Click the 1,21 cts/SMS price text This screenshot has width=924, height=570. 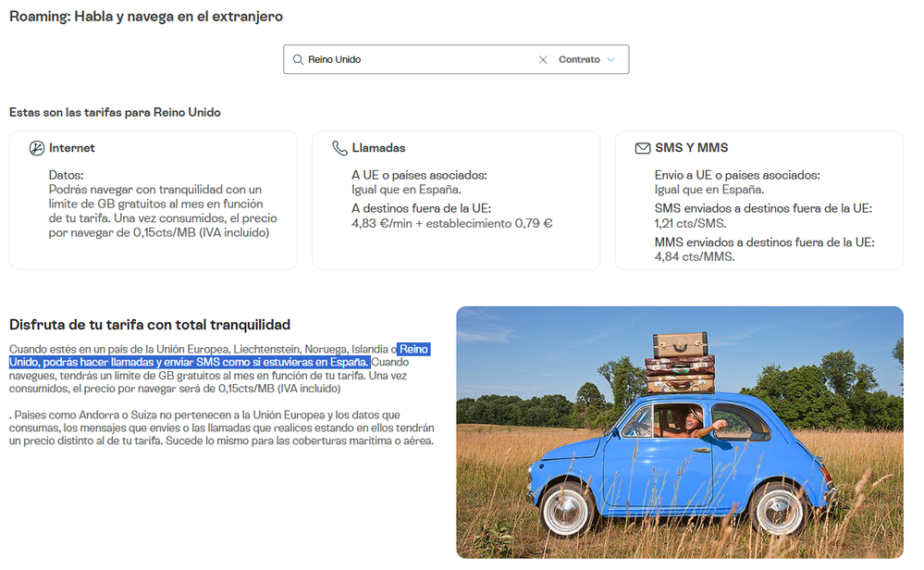(x=690, y=223)
